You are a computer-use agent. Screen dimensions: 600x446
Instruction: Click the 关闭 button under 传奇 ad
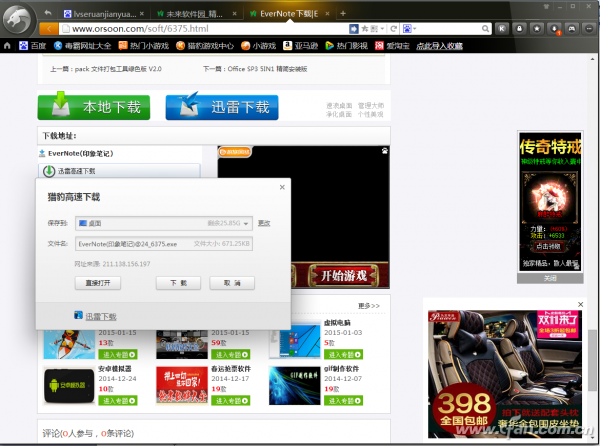click(550, 278)
